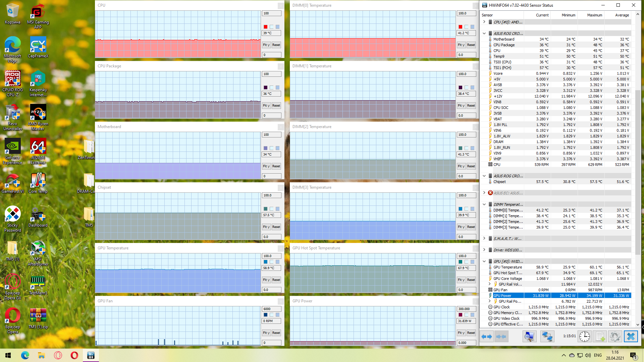
Task: Open the network remote monitors icon
Action: point(547,337)
